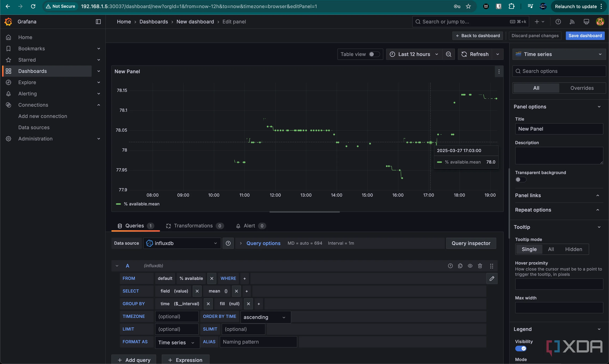Image resolution: width=609 pixels, height=364 pixels.
Task: Open the panel three-dot menu
Action: coord(499,71)
